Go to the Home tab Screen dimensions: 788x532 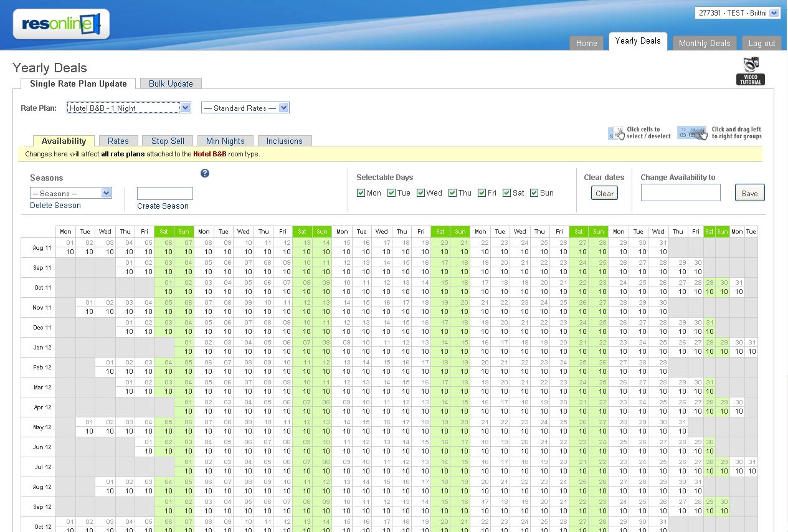586,43
